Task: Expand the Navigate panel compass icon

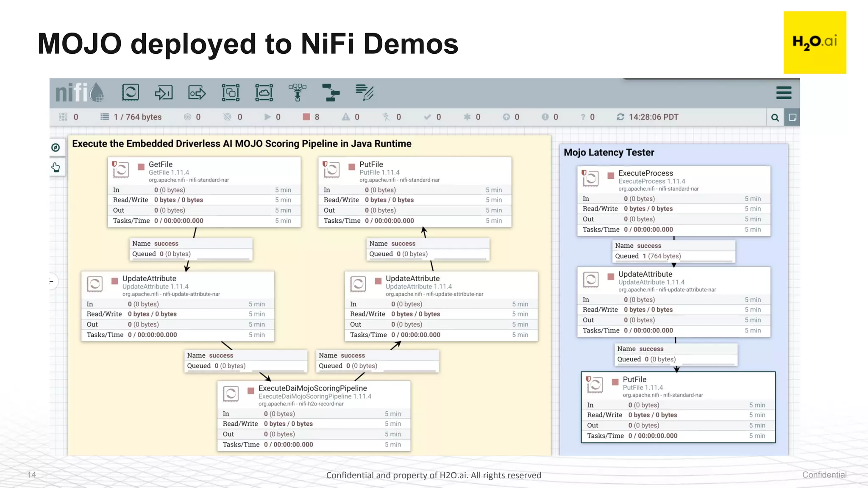Action: pyautogui.click(x=56, y=147)
